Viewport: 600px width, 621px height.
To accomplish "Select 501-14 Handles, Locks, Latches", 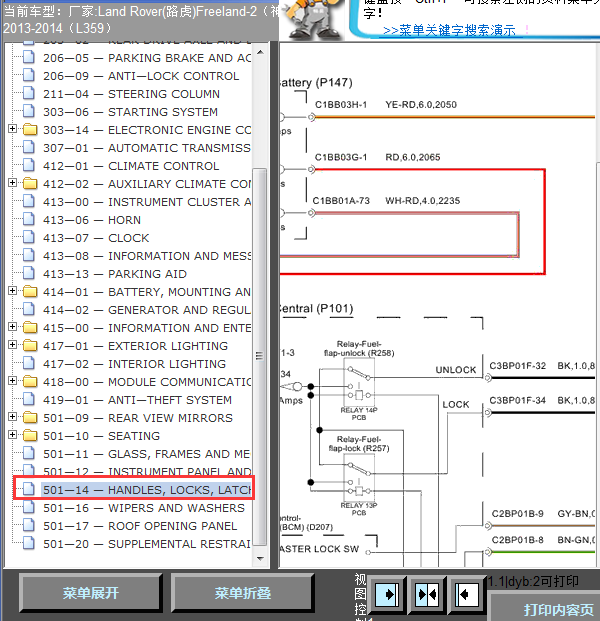I will tap(147, 490).
